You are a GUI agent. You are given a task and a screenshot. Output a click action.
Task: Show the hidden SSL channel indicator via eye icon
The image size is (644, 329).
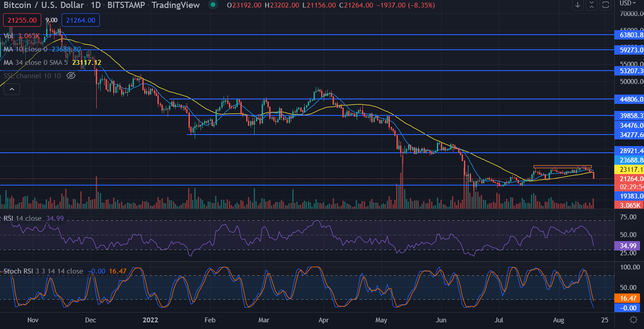click(71, 76)
